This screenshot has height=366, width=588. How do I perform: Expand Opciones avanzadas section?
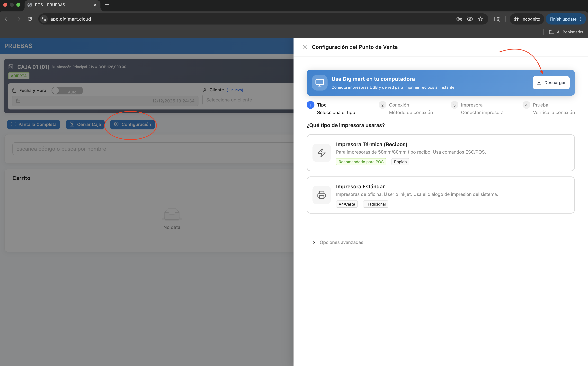click(341, 242)
